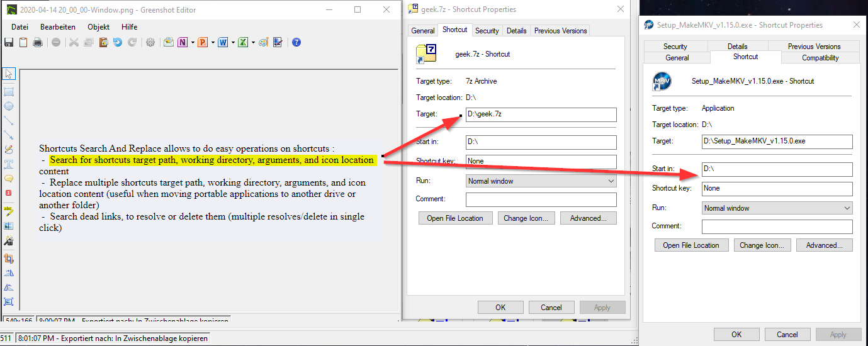Open image in Paint via palette icon

(x=264, y=42)
